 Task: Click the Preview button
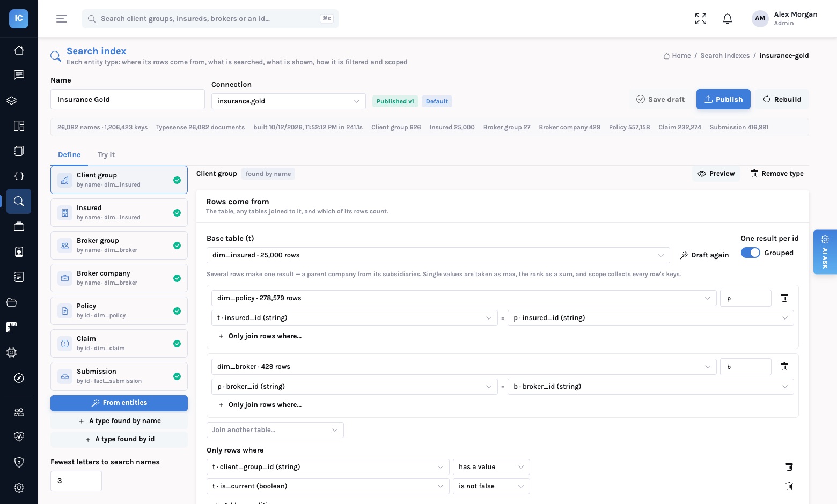tap(716, 174)
